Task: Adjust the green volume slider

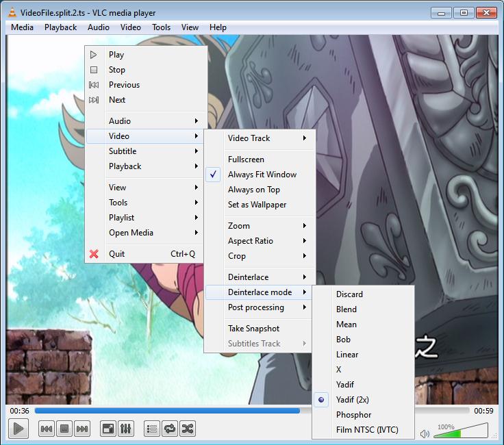Action: click(x=461, y=431)
